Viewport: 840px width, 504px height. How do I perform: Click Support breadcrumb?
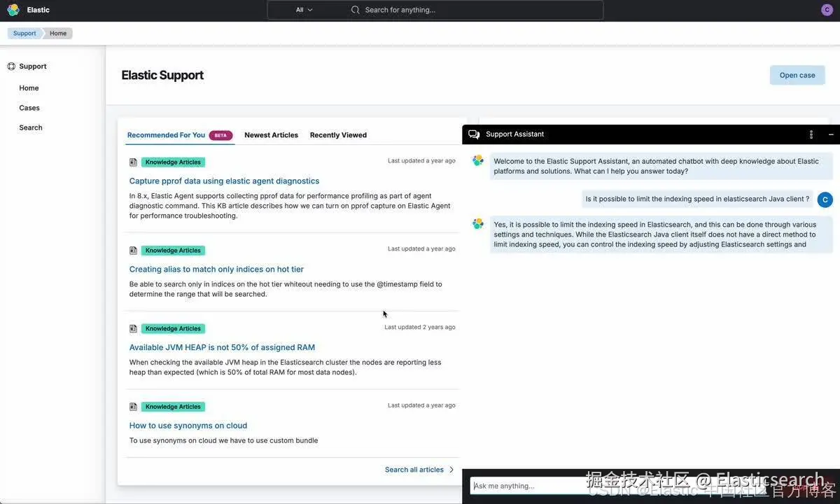click(24, 34)
